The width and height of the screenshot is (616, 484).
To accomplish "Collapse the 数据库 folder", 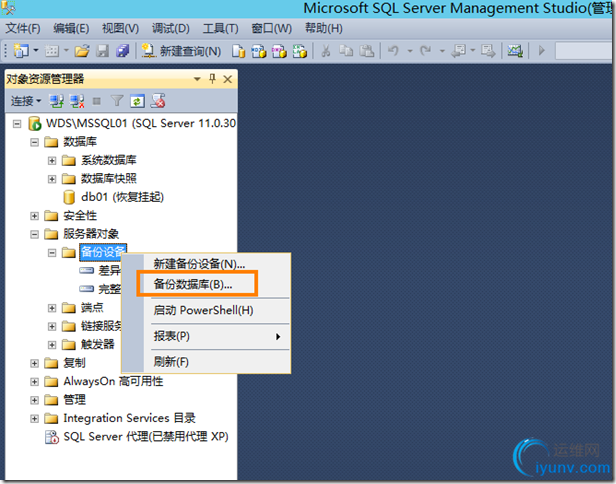I will (x=35, y=142).
